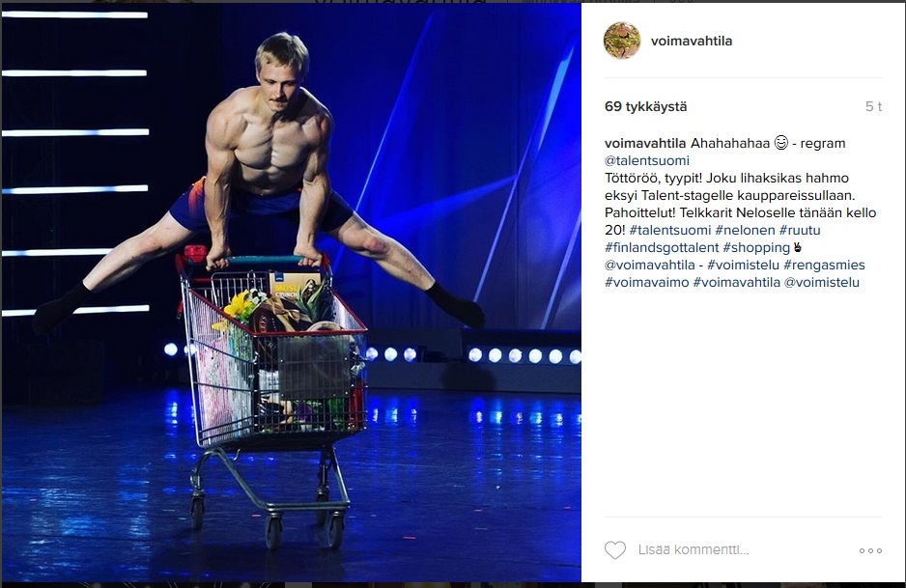The width and height of the screenshot is (906, 588).
Task: Open the #shopping hashtag
Action: [756, 247]
